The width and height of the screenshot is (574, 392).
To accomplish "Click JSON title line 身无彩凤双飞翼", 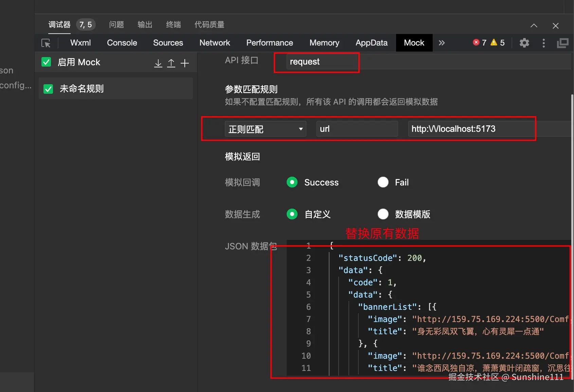I will (456, 332).
